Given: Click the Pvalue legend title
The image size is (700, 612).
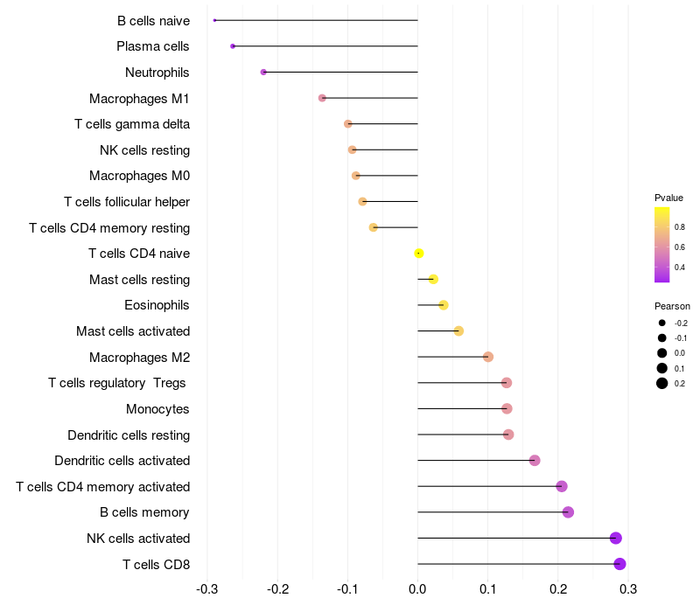Looking at the screenshot, I should pos(668,198).
